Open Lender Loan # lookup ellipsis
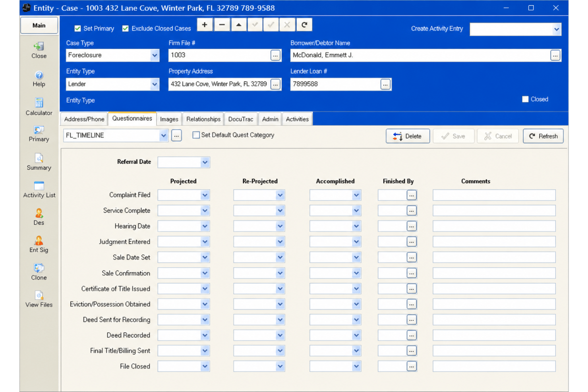Image resolution: width=588 pixels, height=392 pixels. 385,84
